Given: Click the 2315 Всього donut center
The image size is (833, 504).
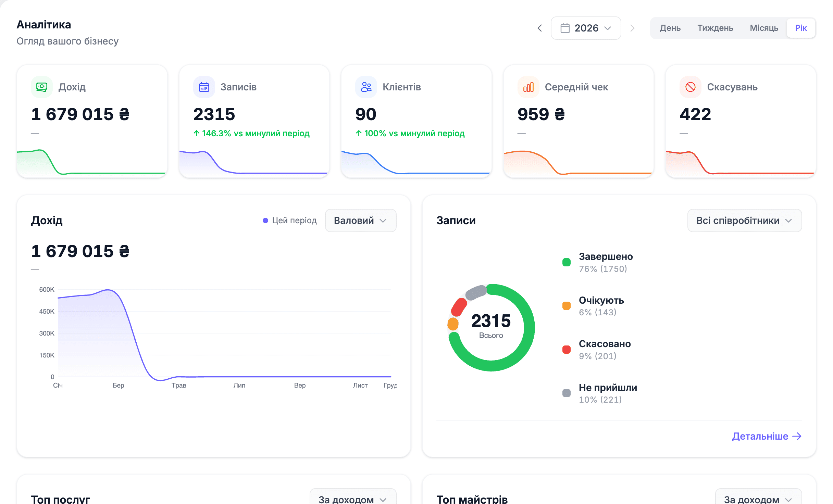Looking at the screenshot, I should pyautogui.click(x=491, y=326).
